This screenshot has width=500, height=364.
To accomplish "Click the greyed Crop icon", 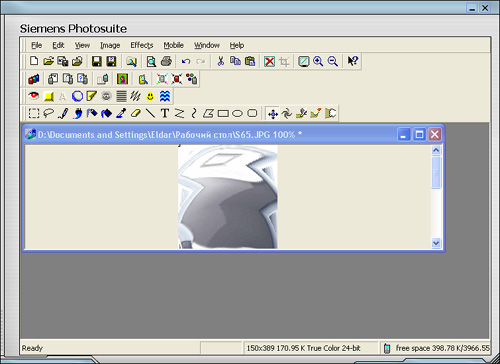I will [x=284, y=61].
